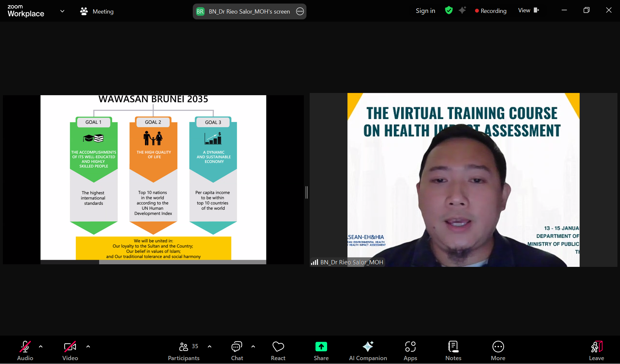This screenshot has height=364, width=620.
Task: Open the More options menu
Action: coord(498,350)
